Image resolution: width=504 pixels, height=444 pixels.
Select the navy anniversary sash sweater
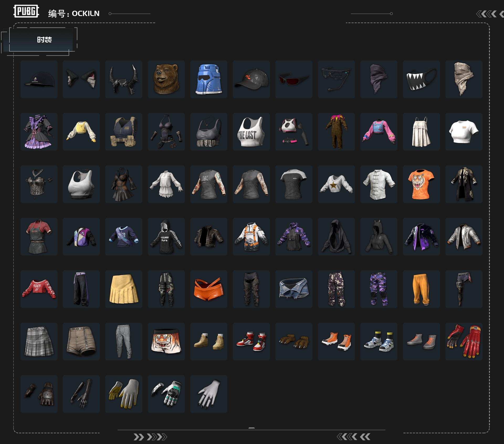click(124, 237)
